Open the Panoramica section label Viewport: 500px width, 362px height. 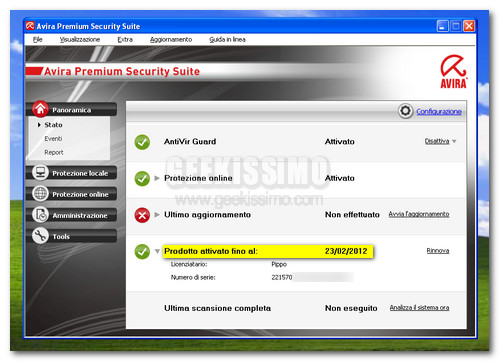coord(71,110)
